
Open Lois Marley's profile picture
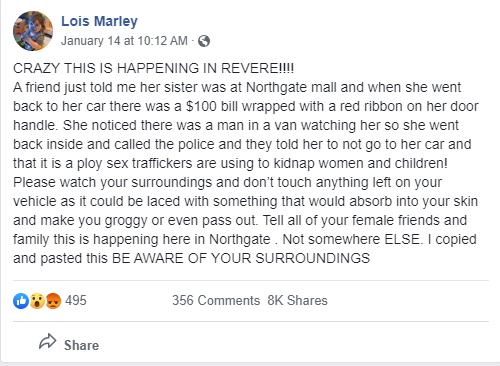[x=33, y=31]
